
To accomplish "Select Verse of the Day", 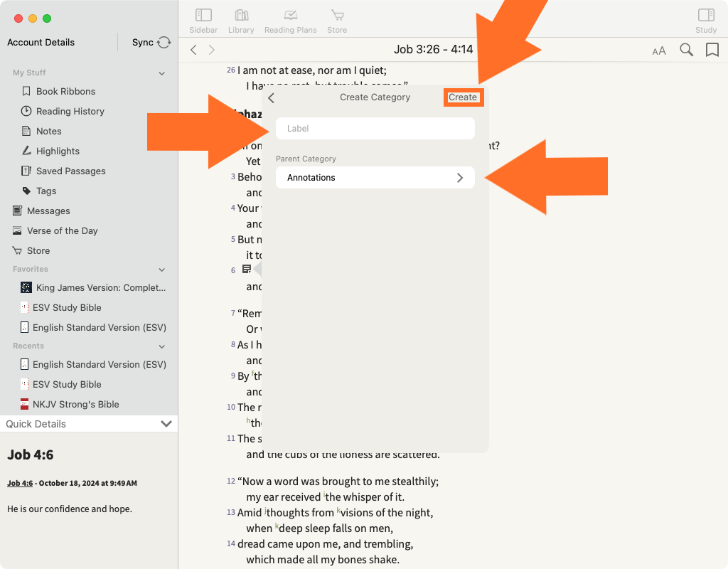I will pos(62,230).
